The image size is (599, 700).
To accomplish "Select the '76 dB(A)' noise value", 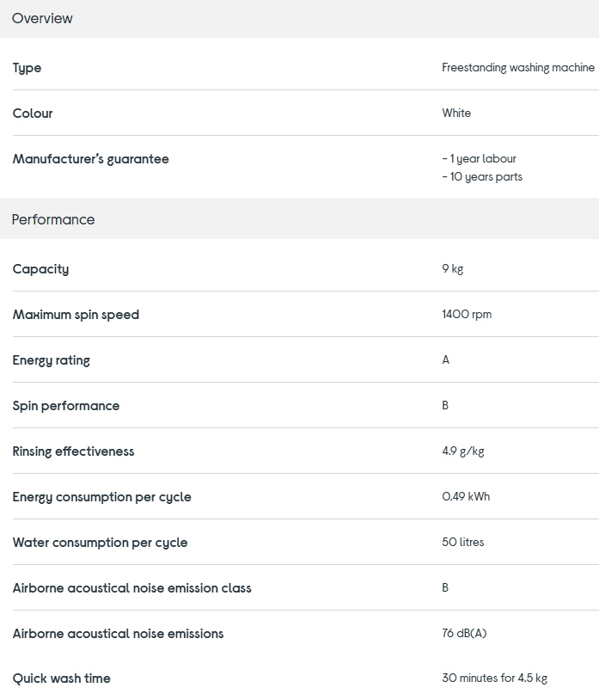I will [x=464, y=634].
